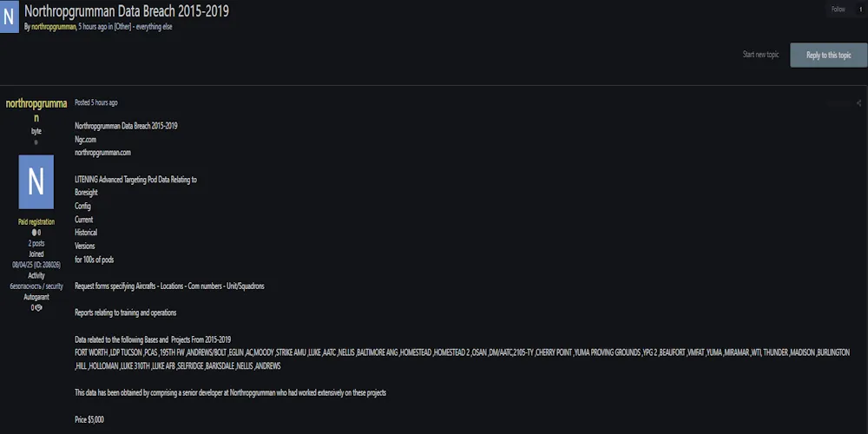
Task: Click the security activity label in the sidebar
Action: (36, 286)
